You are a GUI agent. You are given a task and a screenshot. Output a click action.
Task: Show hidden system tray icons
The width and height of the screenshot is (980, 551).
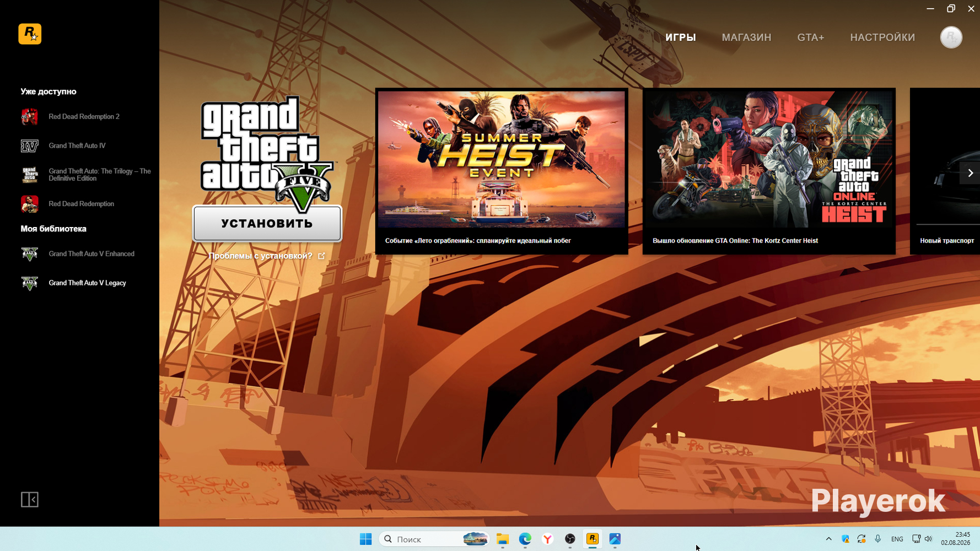pyautogui.click(x=828, y=539)
